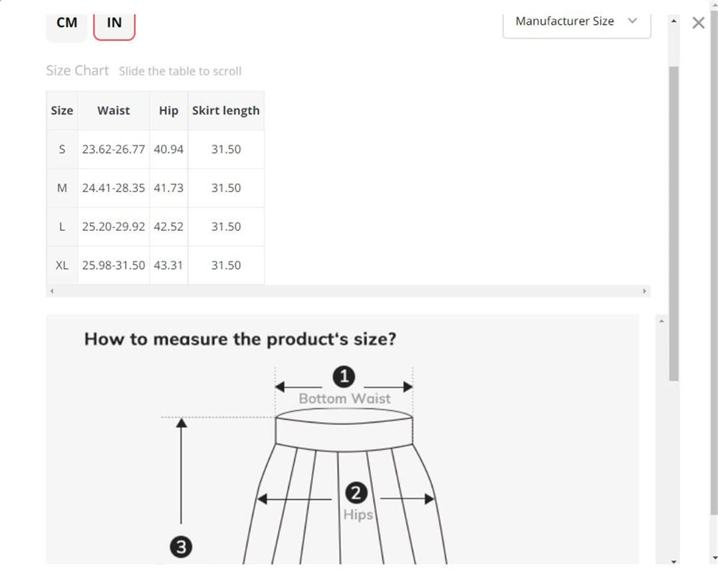Click the Hip column header
Image resolution: width=718 pixels, height=588 pixels.
(168, 110)
